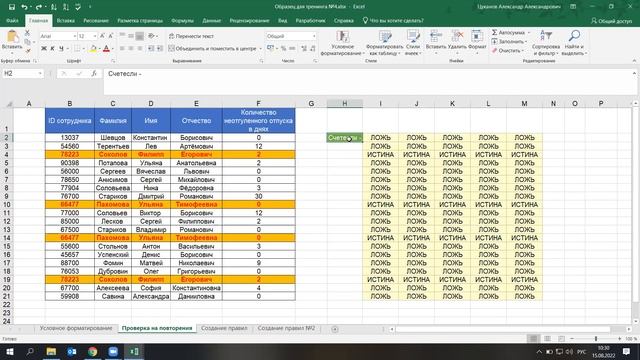The height and width of the screenshot is (360, 640).
Task: Click Общий доступ share button
Action: 611,20
